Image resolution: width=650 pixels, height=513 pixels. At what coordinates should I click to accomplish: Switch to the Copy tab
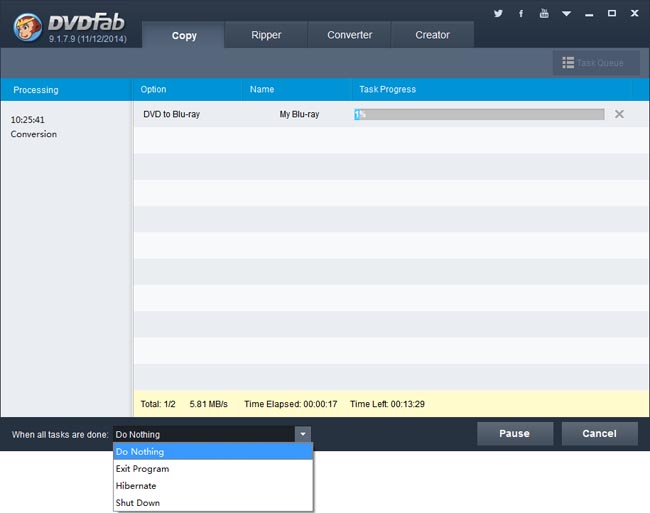(184, 35)
